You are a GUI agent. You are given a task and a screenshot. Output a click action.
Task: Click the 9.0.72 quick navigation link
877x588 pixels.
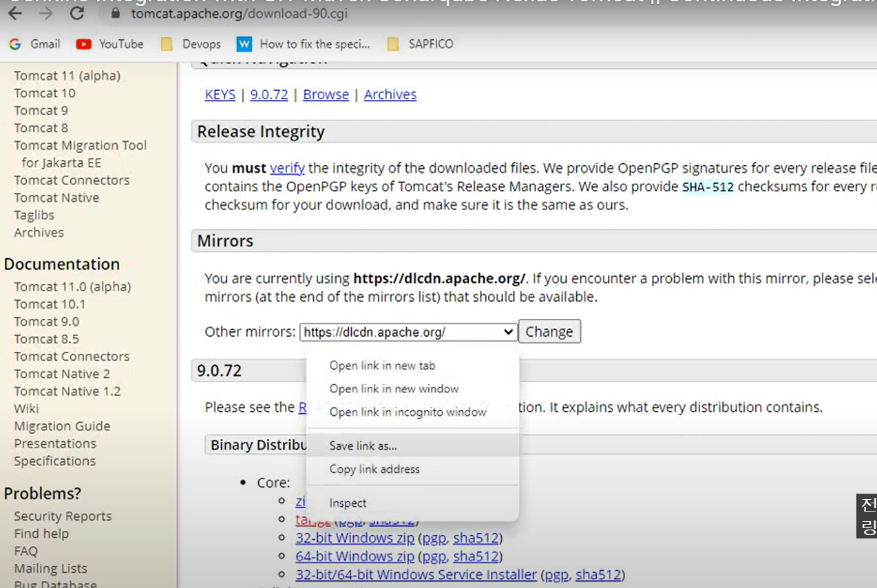(x=269, y=94)
